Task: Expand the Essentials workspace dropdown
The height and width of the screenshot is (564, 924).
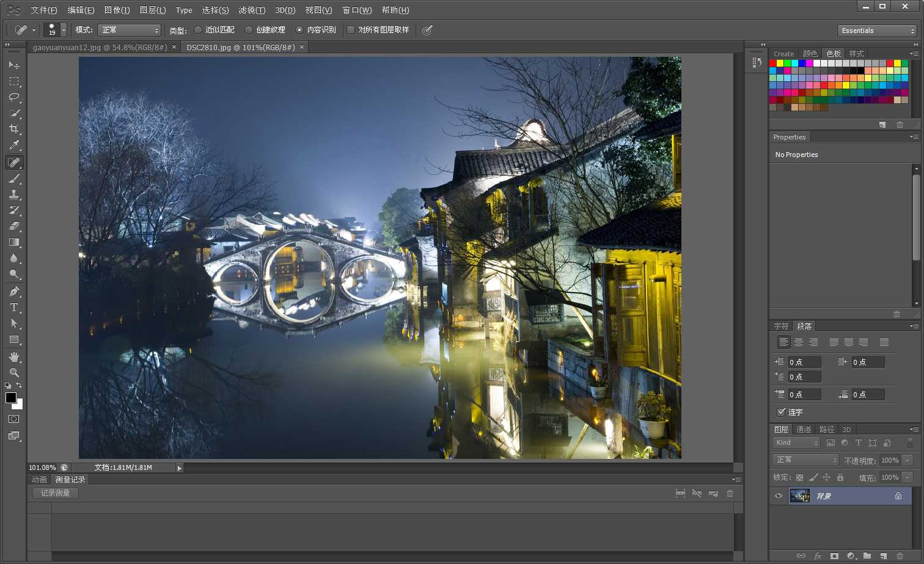Action: (877, 31)
